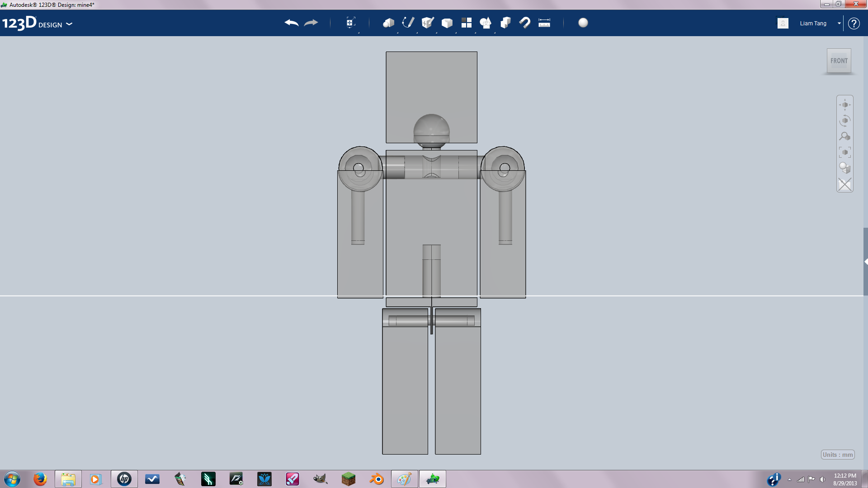Open the Pattern tool
Image resolution: width=868 pixels, height=488 pixels.
(466, 23)
